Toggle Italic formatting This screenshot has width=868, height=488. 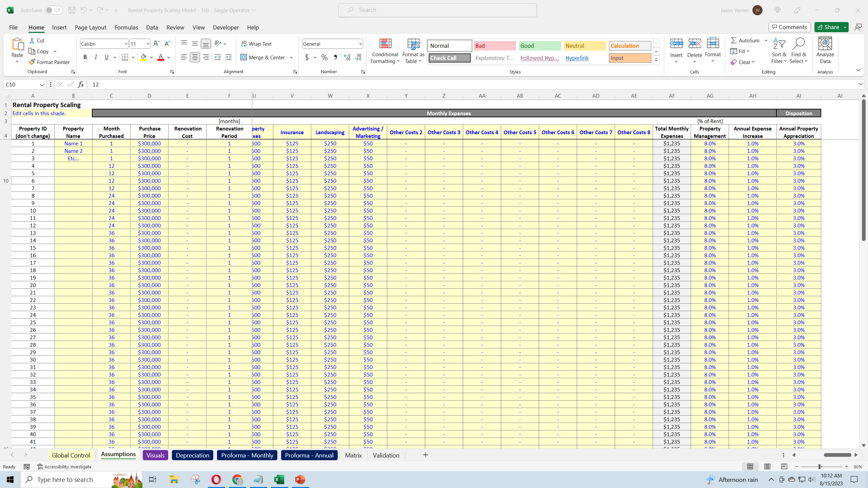click(x=96, y=57)
